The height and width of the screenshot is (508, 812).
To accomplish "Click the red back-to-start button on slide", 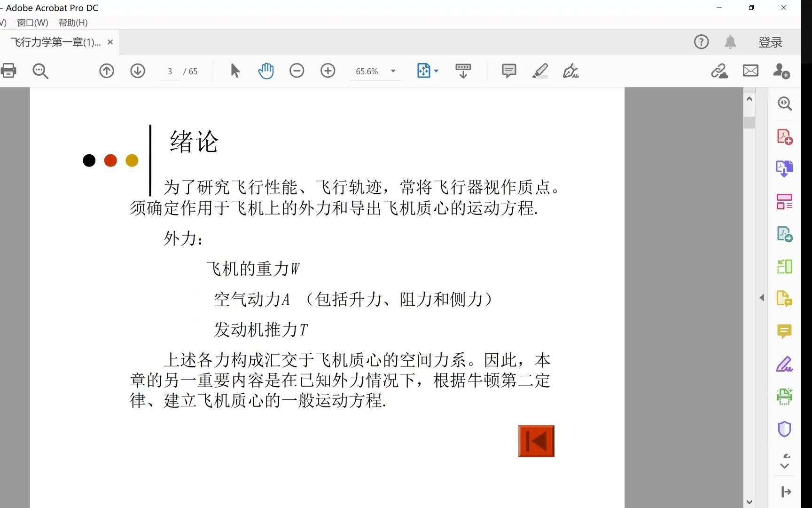I will pyautogui.click(x=536, y=441).
